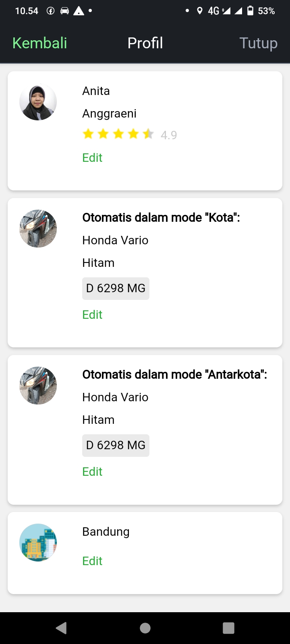This screenshot has height=644, width=290.
Task: Tap Tutup to close profile
Action: [x=258, y=43]
